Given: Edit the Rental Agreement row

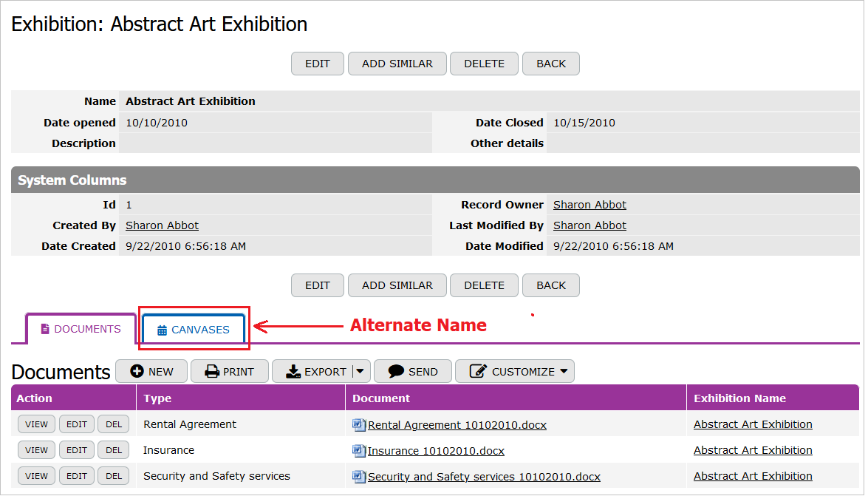Looking at the screenshot, I should tap(76, 424).
